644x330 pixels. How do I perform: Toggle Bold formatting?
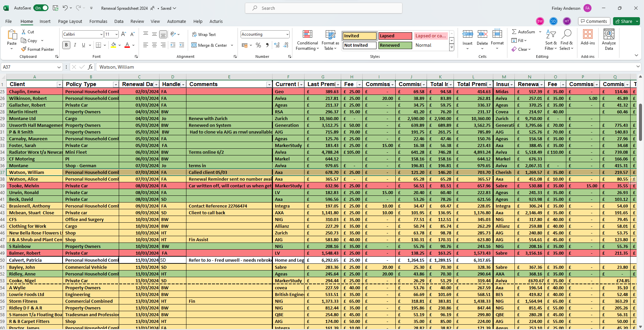(x=66, y=45)
